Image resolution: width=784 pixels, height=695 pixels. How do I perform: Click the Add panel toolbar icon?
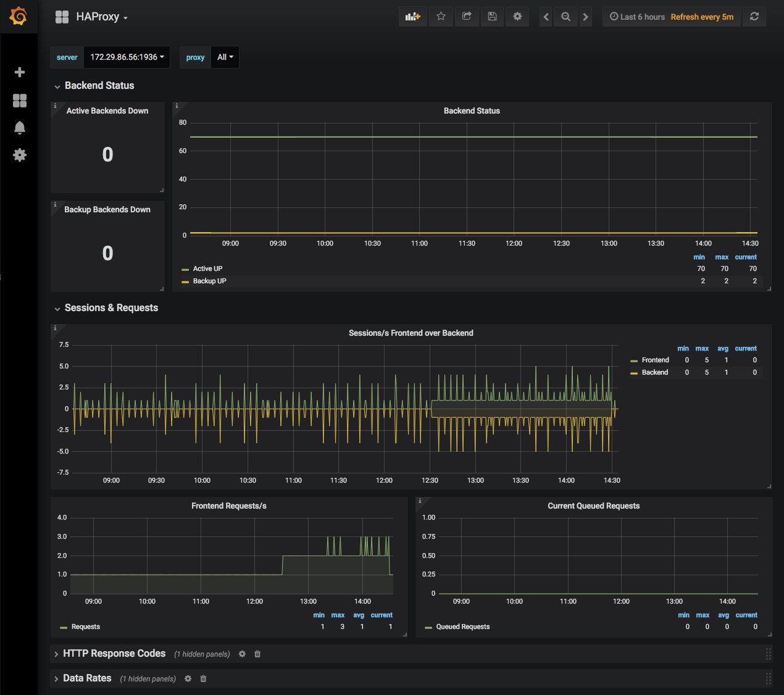(412, 17)
